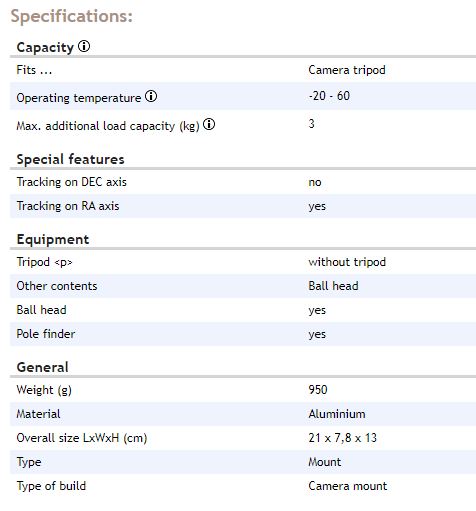Click the Special features section header

tap(70, 159)
